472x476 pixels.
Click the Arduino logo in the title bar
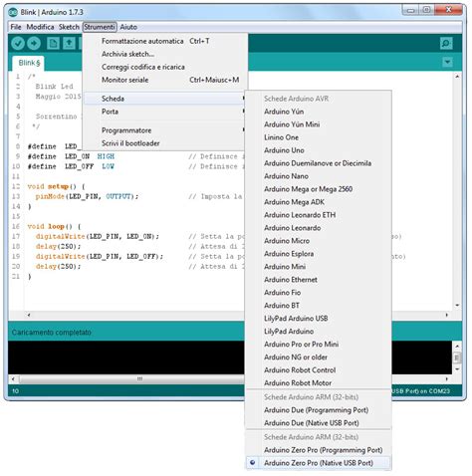(x=13, y=12)
